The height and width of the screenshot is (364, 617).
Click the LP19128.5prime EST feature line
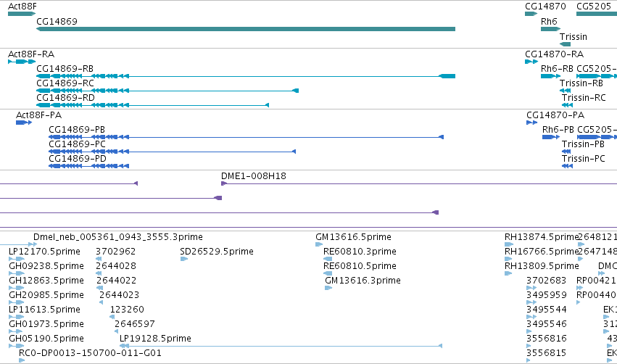pyautogui.click(x=281, y=346)
